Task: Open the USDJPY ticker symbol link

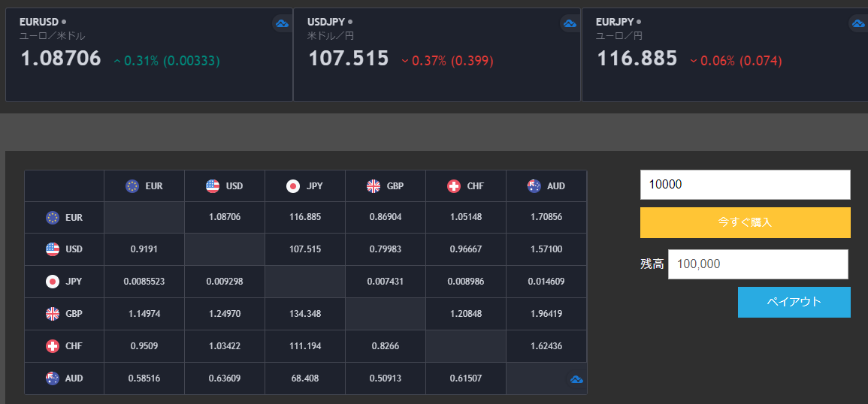Action: pos(325,22)
